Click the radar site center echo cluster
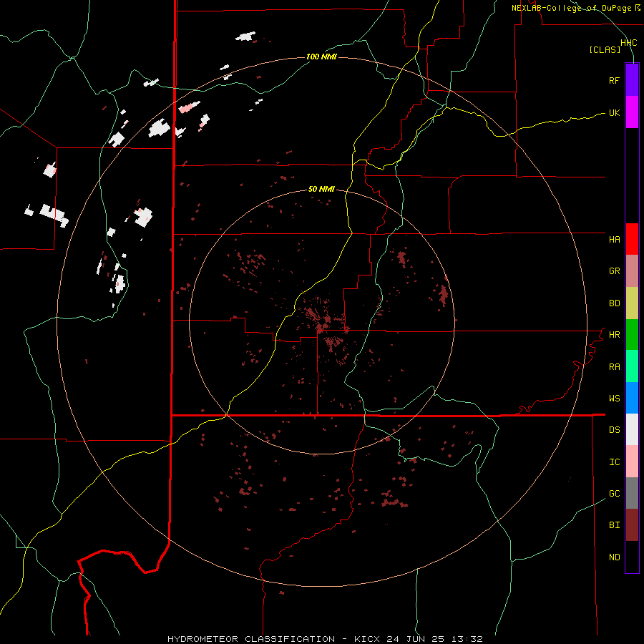The height and width of the screenshot is (644, 644). 321,327
